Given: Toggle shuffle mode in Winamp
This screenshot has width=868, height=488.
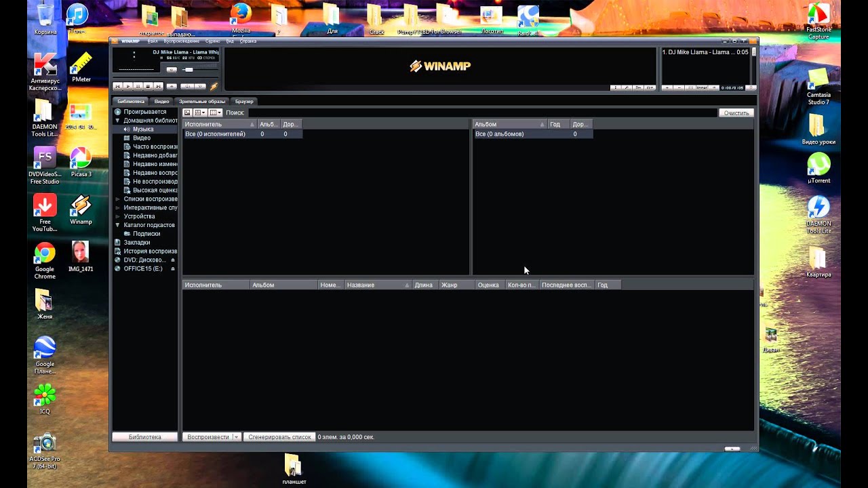Looking at the screenshot, I should pyautogui.click(x=187, y=87).
